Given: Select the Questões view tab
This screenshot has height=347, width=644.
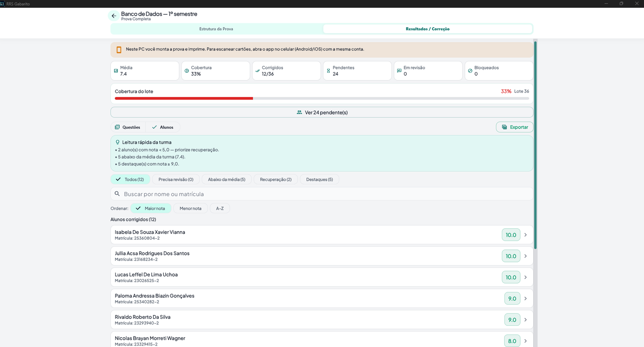Looking at the screenshot, I should 128,127.
